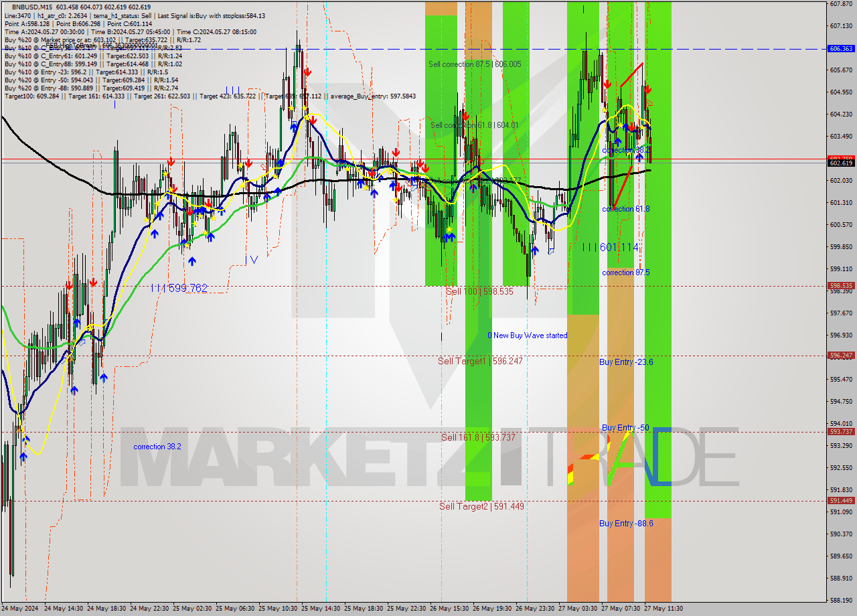857x616 pixels.
Task: Click the 'Line:3470' indicator info line
Action: click(134, 16)
